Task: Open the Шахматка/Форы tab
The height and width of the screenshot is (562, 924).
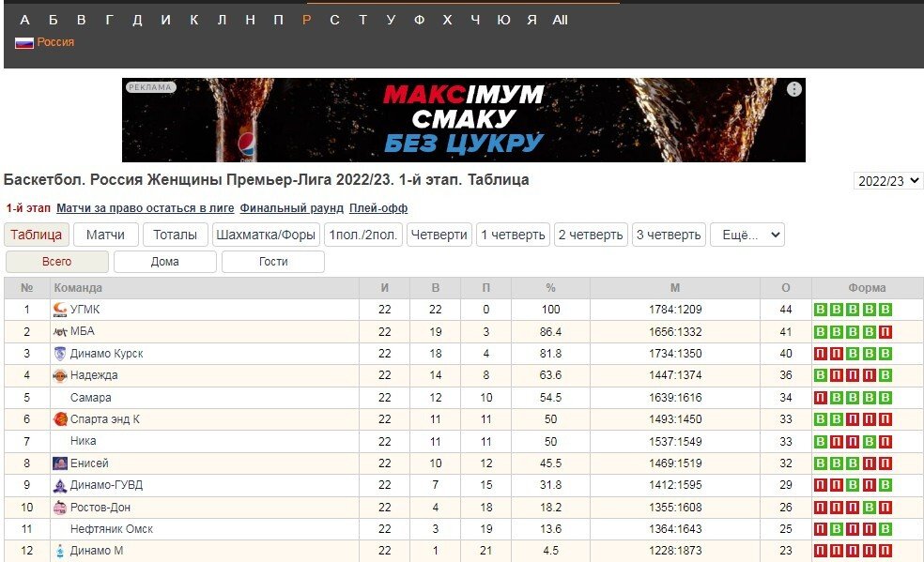Action: tap(266, 235)
